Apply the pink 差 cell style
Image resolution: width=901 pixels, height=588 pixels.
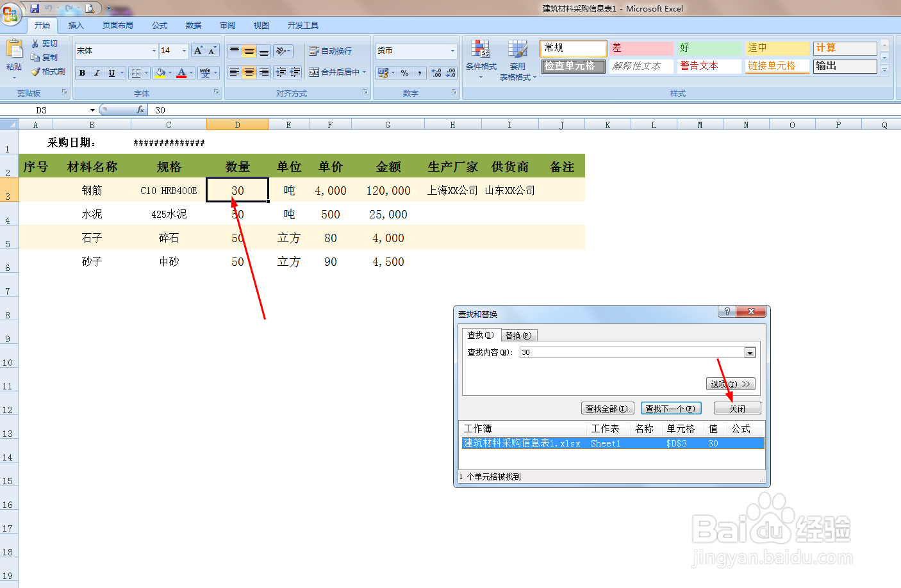[x=641, y=48]
